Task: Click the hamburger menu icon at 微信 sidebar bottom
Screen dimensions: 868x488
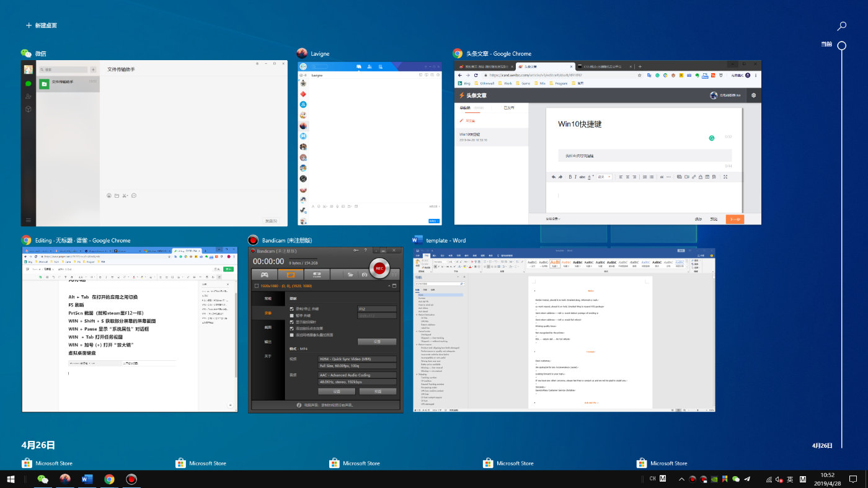Action: [x=29, y=220]
